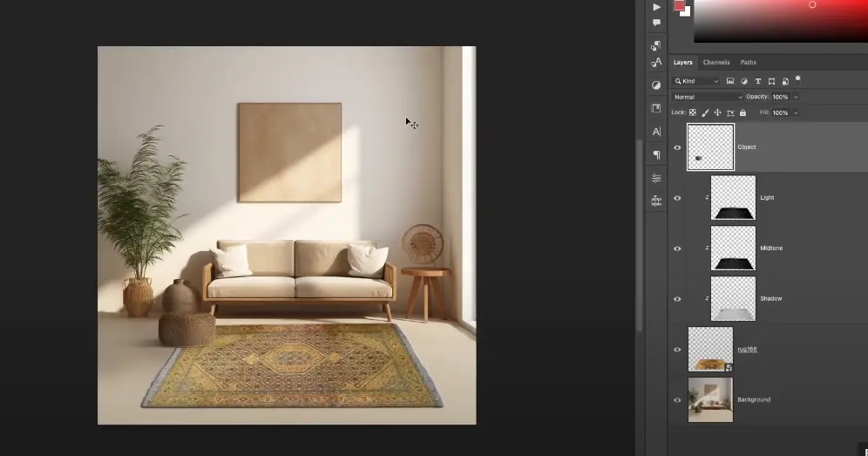Select the rug166 layer thumbnail
This screenshot has width=868, height=456.
pos(710,350)
